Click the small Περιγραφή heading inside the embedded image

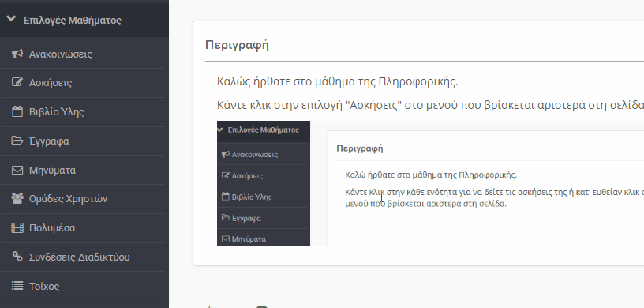pos(359,148)
